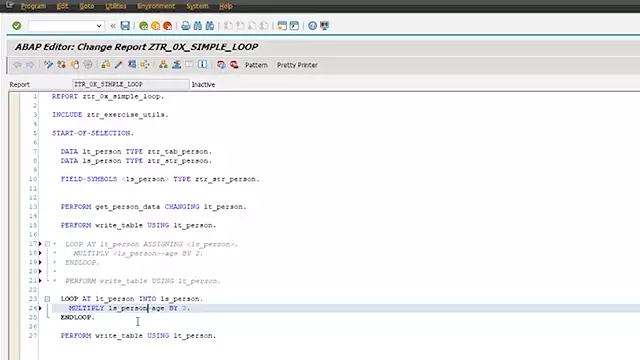The width and height of the screenshot is (640, 360).
Task: Open the Edit menu
Action: tap(62, 6)
